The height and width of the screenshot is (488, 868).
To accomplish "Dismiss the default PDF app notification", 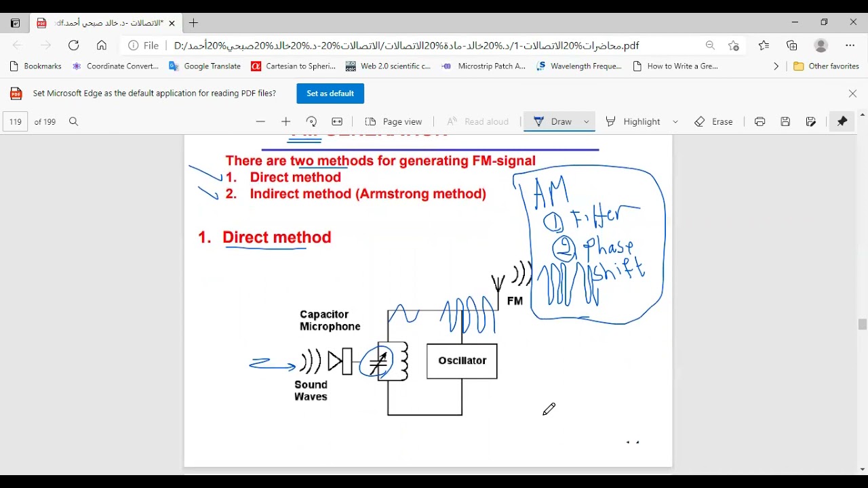I will (853, 94).
